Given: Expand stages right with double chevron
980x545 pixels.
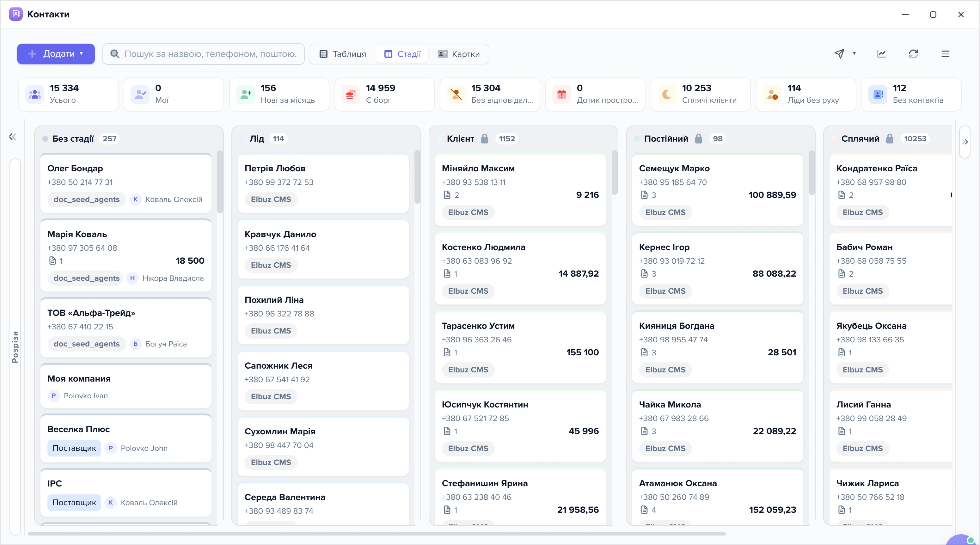Looking at the screenshot, I should tap(965, 142).
